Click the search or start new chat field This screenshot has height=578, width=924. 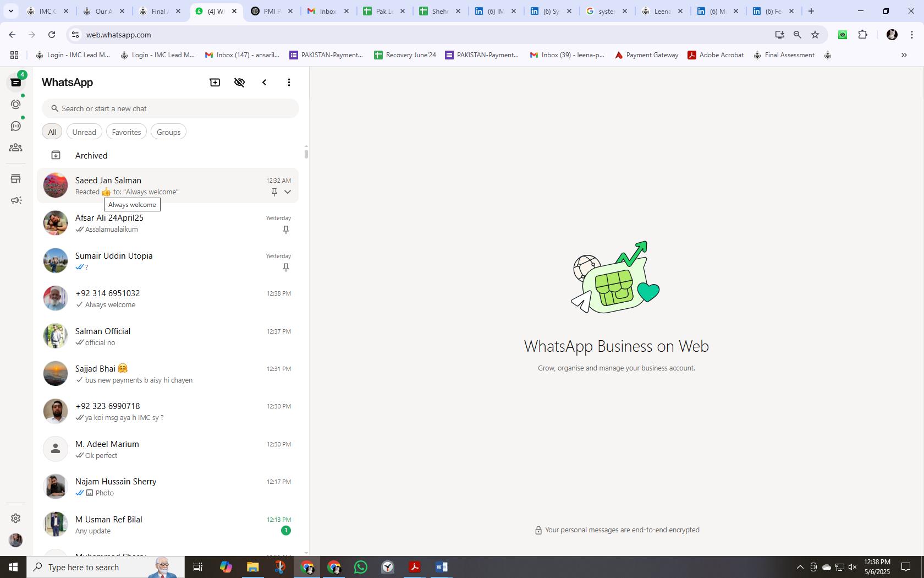[170, 108]
